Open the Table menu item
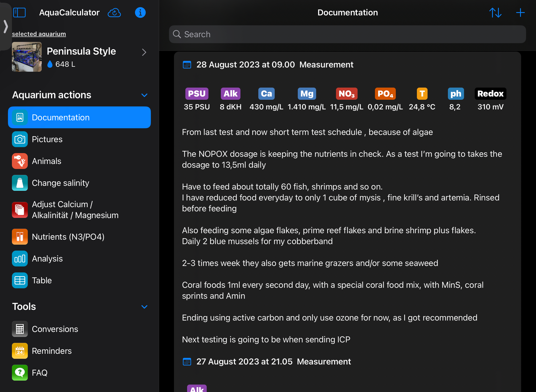 click(x=42, y=280)
